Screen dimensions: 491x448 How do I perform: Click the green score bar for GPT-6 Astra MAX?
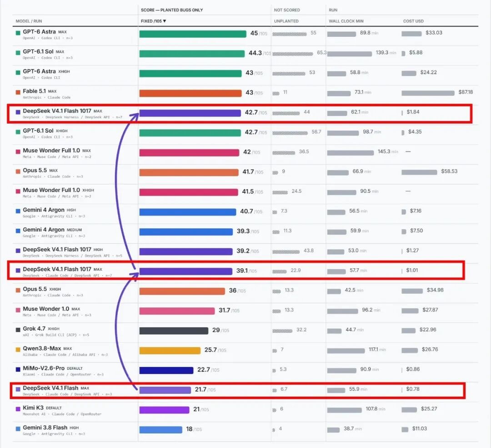(193, 34)
